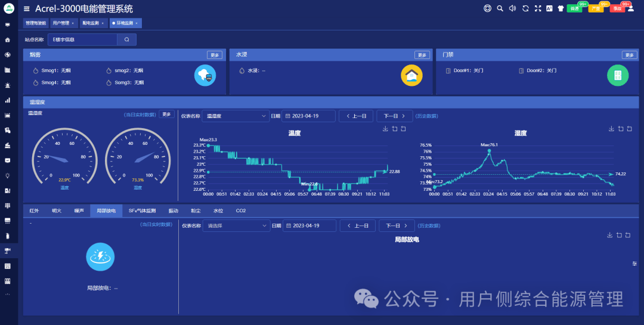Select the 振动 tab
This screenshot has height=325, width=644.
click(174, 211)
